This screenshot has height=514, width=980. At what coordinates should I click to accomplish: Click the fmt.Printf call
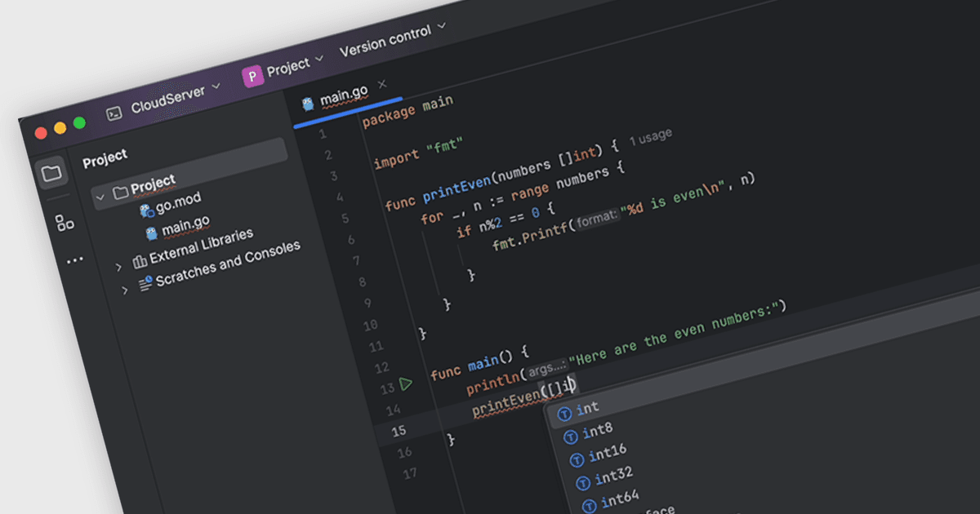coord(531,237)
